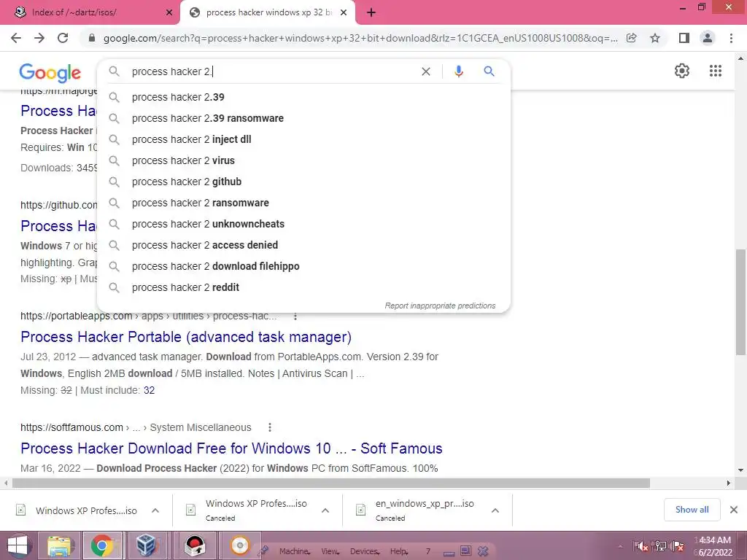Image resolution: width=747 pixels, height=560 pixels.
Task: Choose suggestion process hacker 2.39 ransomware
Action: [x=304, y=118]
